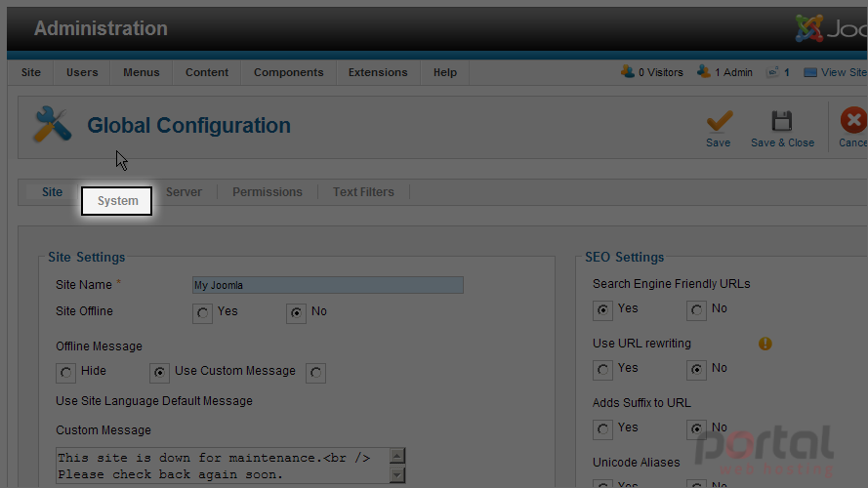
Task: Open the Menus menu
Action: coord(142,72)
